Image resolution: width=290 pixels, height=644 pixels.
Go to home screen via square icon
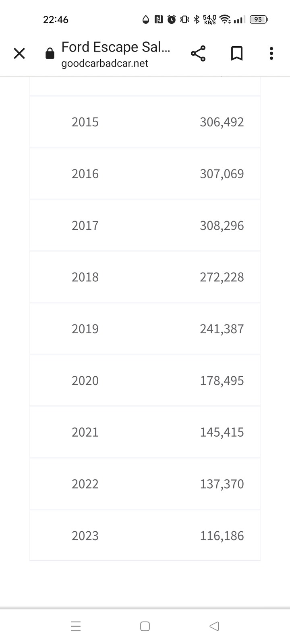(145, 626)
